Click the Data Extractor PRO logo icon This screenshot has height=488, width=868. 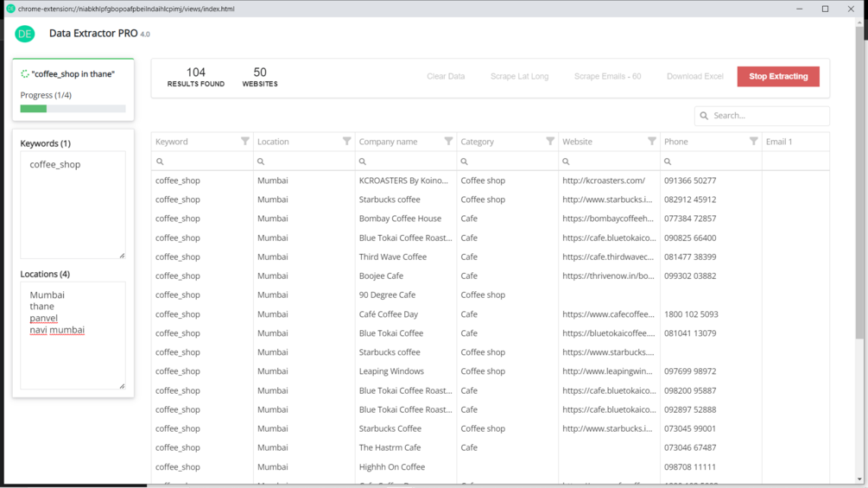coord(25,34)
